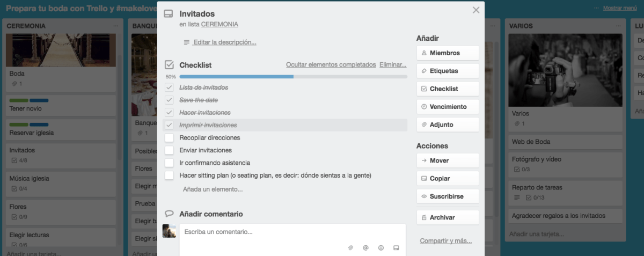Check the Enviar invitaciones checkbox
Image resolution: width=644 pixels, height=256 pixels.
click(x=169, y=150)
